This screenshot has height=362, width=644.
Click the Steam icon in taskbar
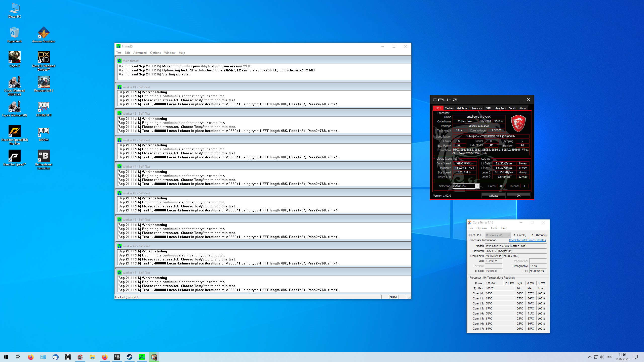tap(130, 357)
